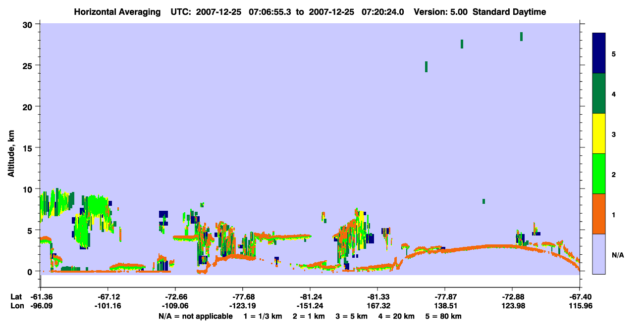Click legend text 'N/A = not applicable'
The image size is (644, 330).
coord(195,316)
